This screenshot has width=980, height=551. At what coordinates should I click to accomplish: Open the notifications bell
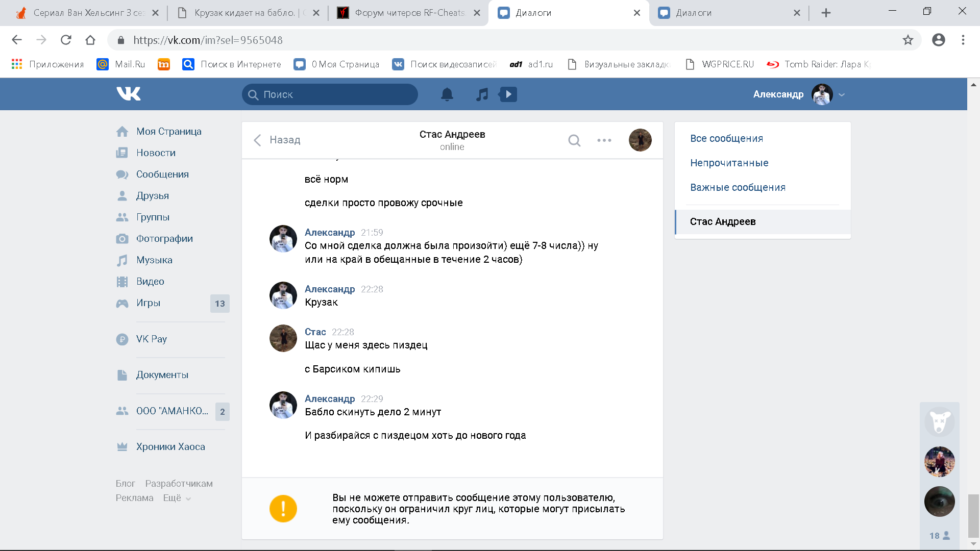pos(447,94)
